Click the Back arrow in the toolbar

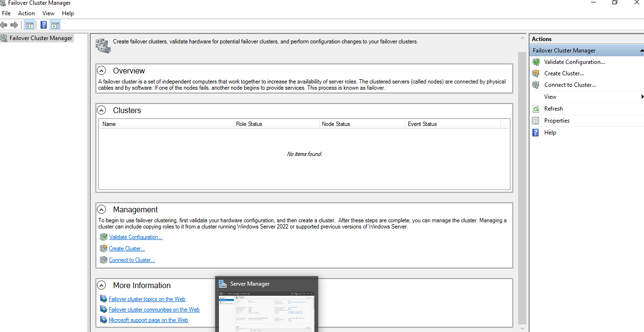4,25
